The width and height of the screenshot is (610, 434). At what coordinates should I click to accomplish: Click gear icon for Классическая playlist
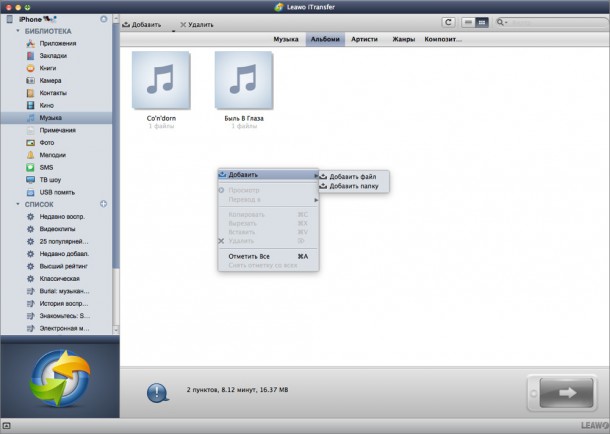point(30,278)
